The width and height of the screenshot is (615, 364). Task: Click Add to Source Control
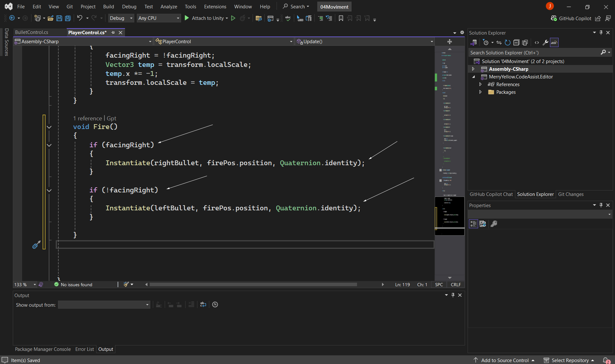coord(504,360)
